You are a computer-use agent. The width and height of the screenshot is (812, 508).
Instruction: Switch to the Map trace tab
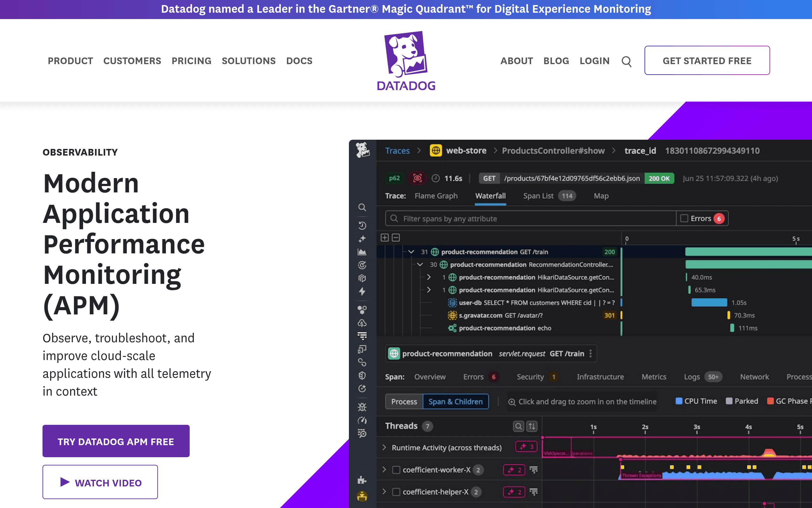601,196
